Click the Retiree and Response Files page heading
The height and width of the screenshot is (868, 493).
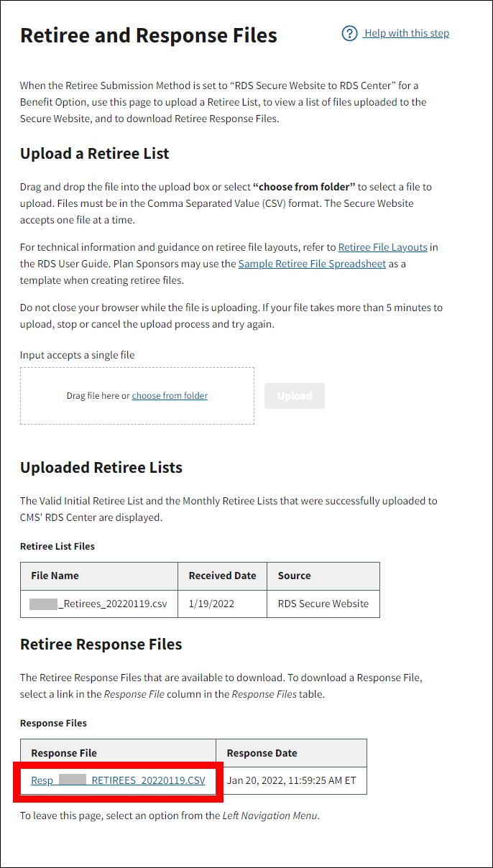tap(149, 35)
